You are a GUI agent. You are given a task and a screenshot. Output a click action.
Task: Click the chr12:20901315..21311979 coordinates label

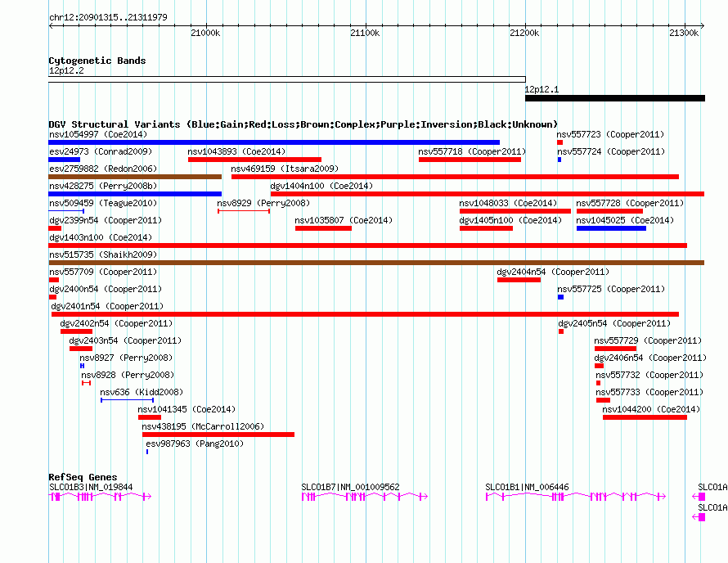108,17
